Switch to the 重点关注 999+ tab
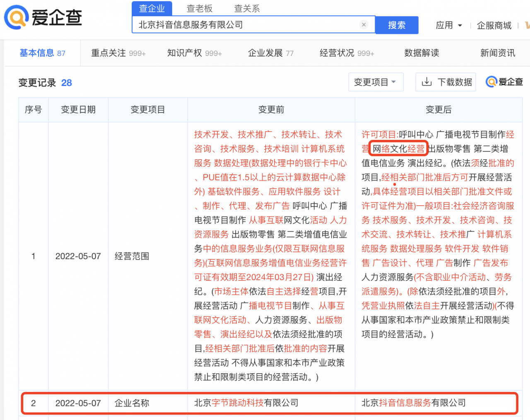530x420 pixels. 118,53
